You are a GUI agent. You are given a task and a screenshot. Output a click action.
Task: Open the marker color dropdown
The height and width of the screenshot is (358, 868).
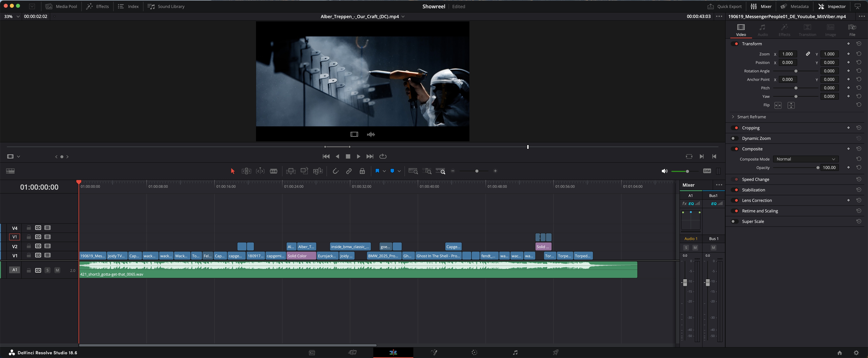399,171
